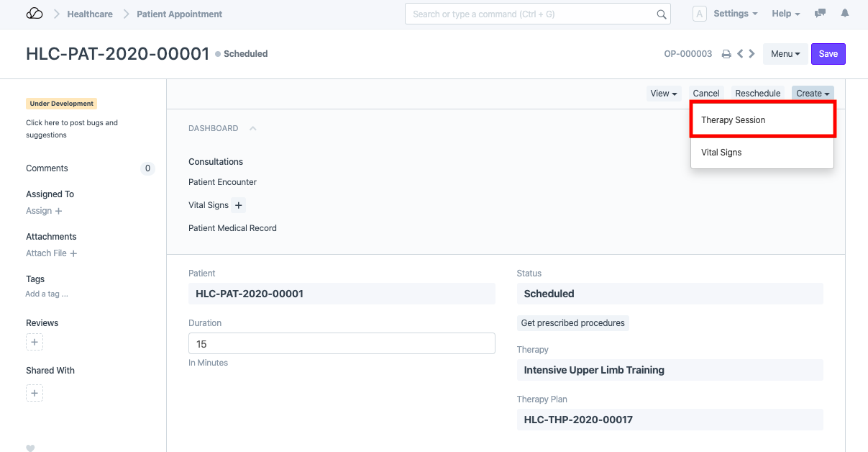
Task: Go to next record arrow
Action: pyautogui.click(x=751, y=54)
